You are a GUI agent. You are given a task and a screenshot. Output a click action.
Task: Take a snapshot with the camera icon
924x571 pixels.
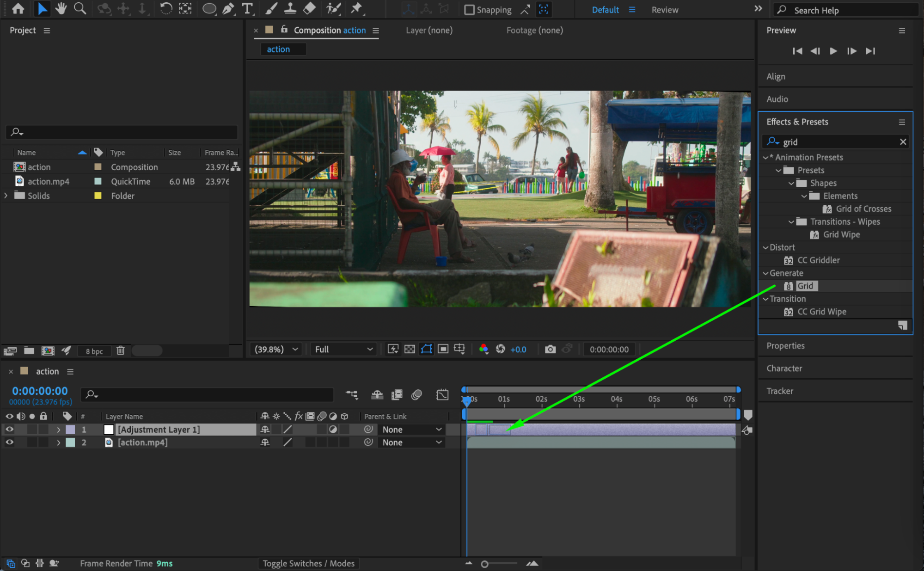click(x=550, y=350)
